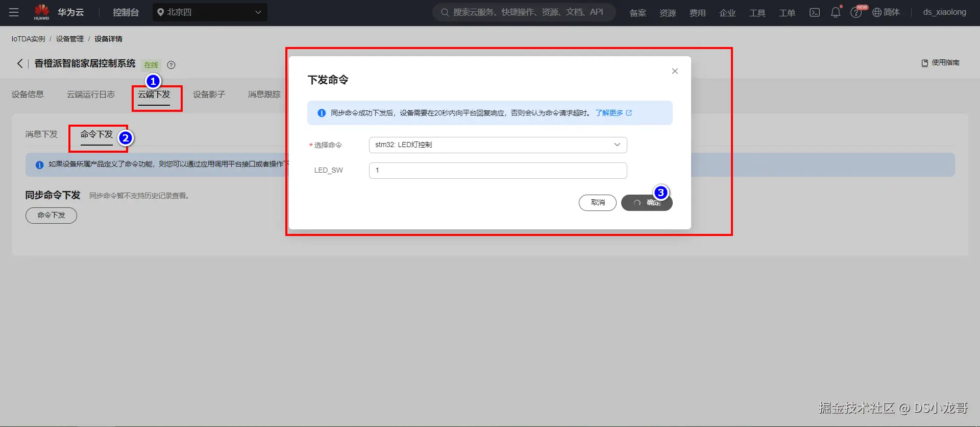Open the 费用 menu
980x427 pixels.
coord(698,13)
